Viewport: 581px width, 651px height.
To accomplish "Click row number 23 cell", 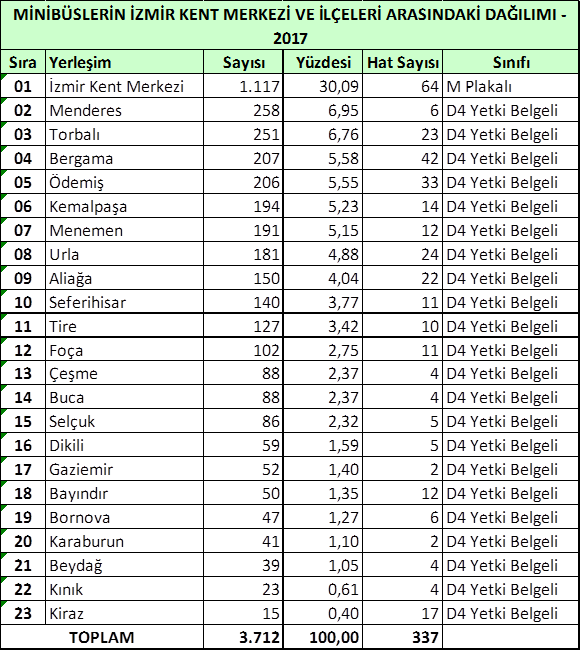I will [x=23, y=613].
